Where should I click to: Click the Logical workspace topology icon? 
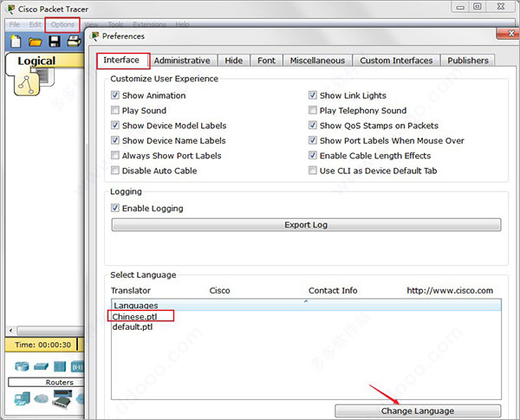[x=27, y=85]
